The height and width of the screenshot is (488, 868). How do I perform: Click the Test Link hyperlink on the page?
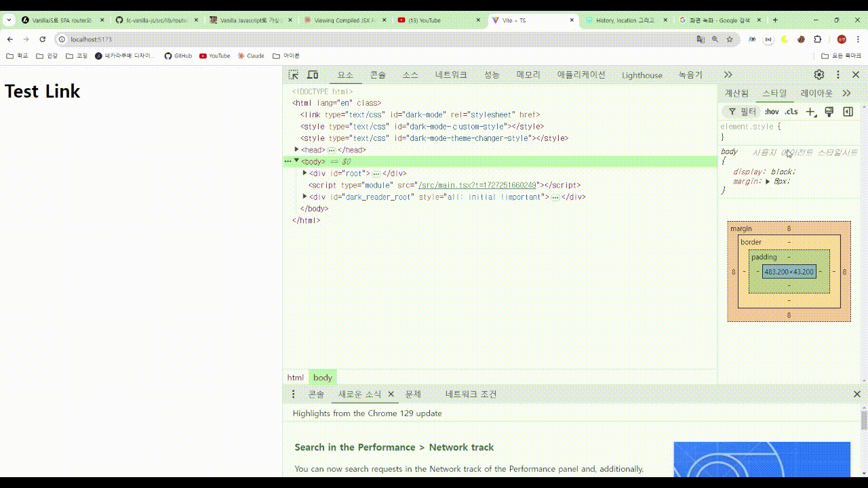point(42,91)
